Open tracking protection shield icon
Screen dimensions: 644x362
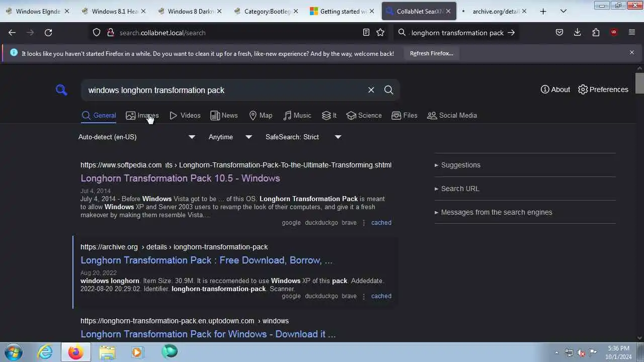pos(97,33)
